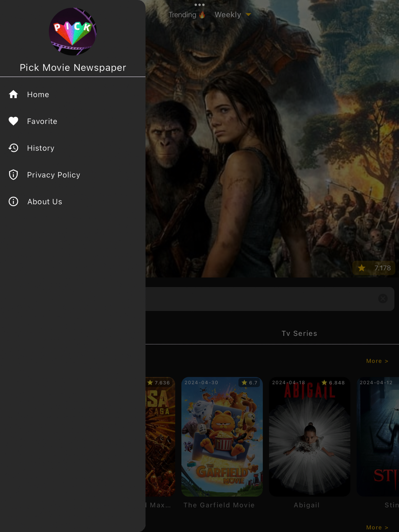Click the star icon beside 7.178
Screen dimensions: 399x532
[x=361, y=268]
